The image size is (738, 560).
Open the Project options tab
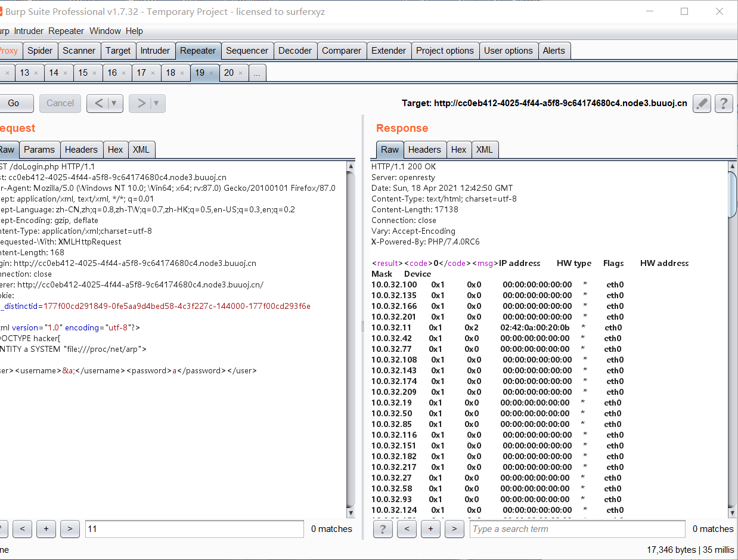coord(445,51)
